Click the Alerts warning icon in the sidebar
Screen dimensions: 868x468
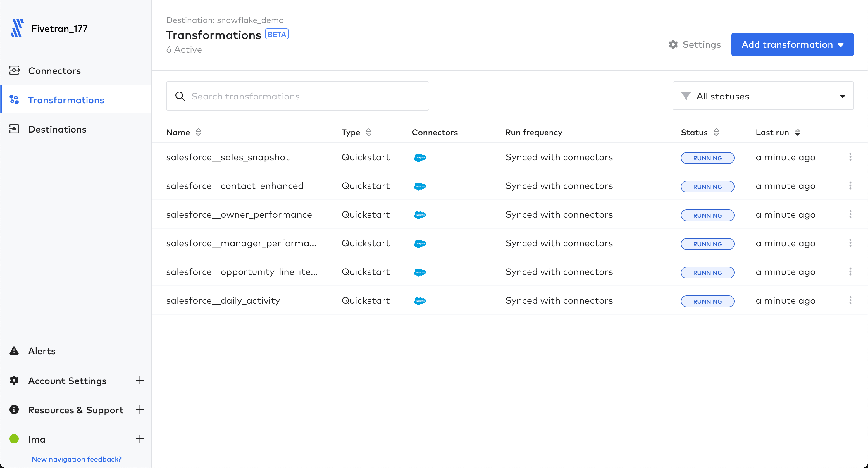14,350
